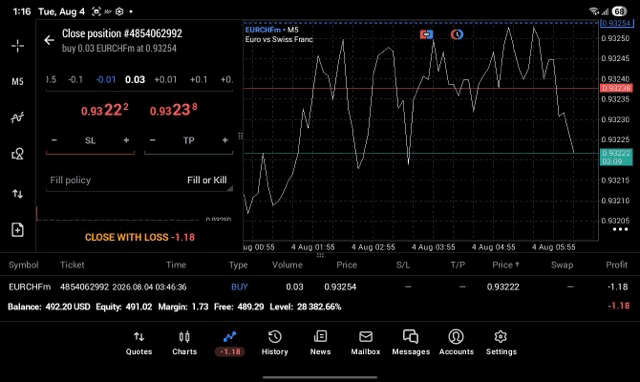Click the blue chart shift icon

(426, 34)
